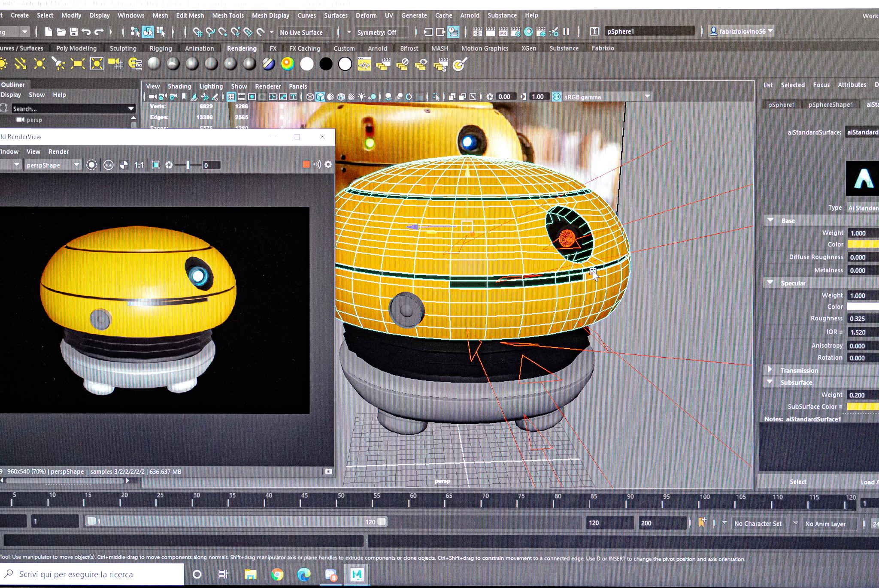Click the render settings gear in RenderView
Screen dimensions: 879x588
(328, 165)
